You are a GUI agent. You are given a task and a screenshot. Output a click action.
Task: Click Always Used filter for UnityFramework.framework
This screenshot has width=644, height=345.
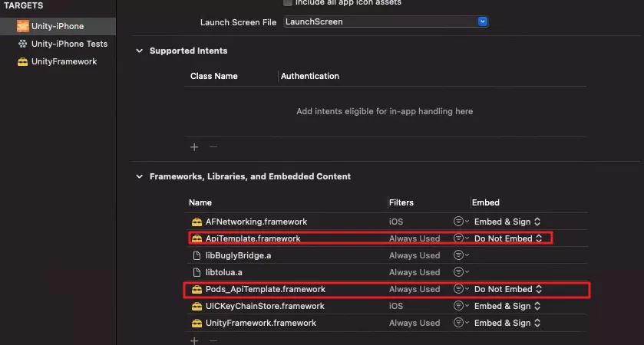(x=414, y=324)
